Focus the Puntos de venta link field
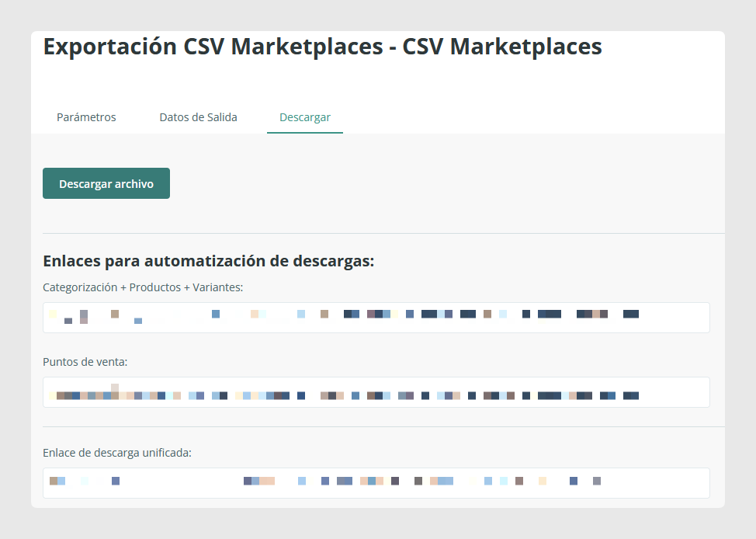The image size is (756, 539). coord(376,392)
